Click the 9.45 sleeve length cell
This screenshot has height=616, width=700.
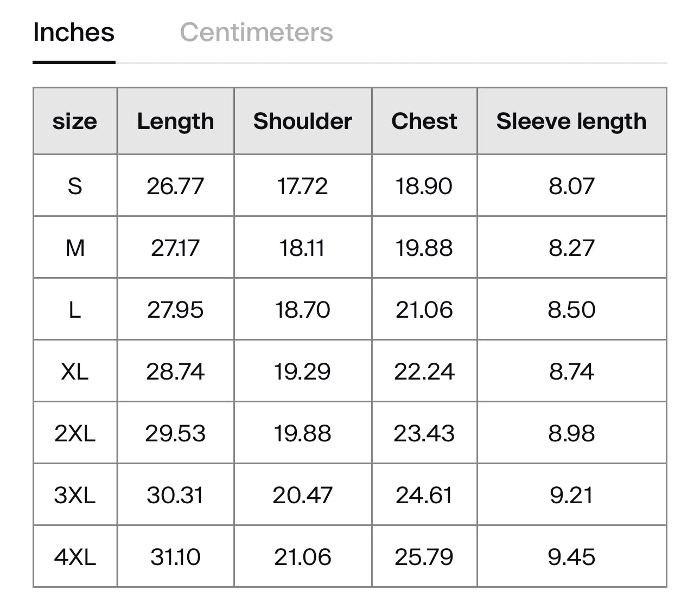pos(571,557)
